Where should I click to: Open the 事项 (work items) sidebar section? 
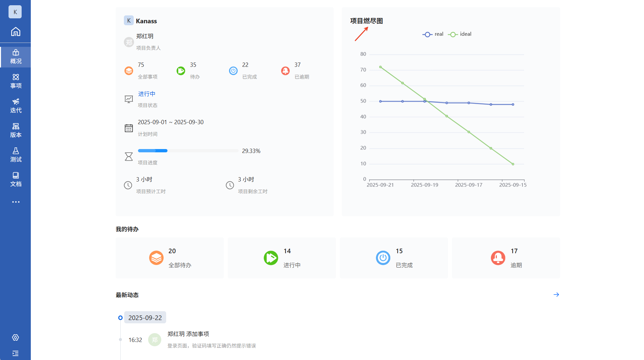(x=15, y=81)
